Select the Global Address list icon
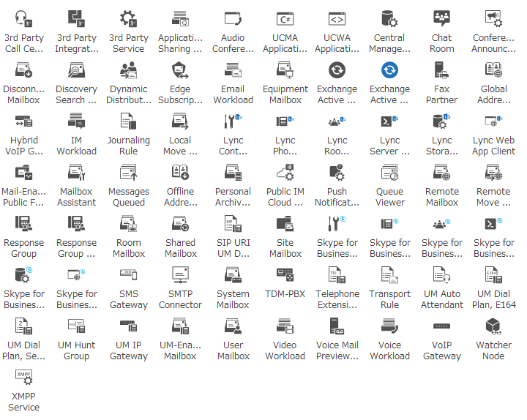The width and height of the screenshot is (527, 420). coord(494,70)
